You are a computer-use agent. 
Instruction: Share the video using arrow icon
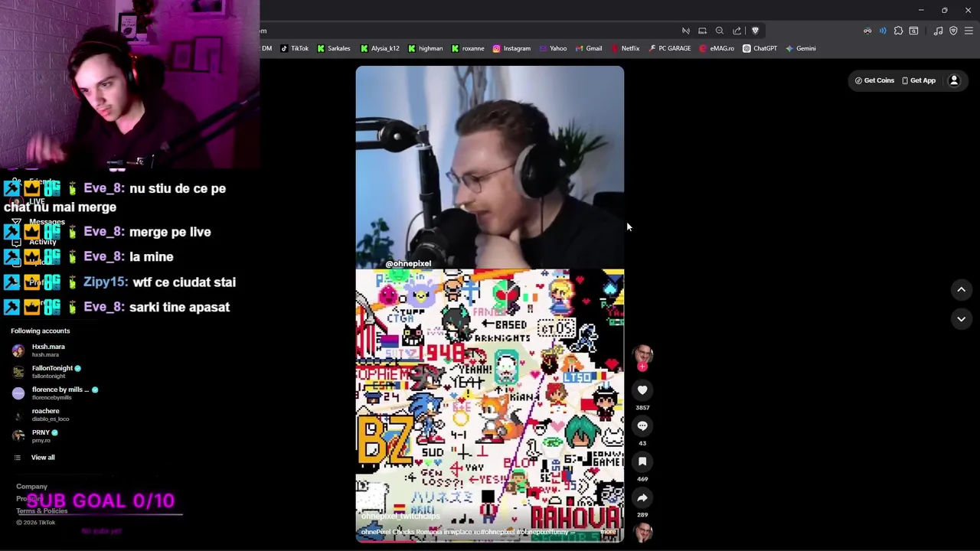642,497
